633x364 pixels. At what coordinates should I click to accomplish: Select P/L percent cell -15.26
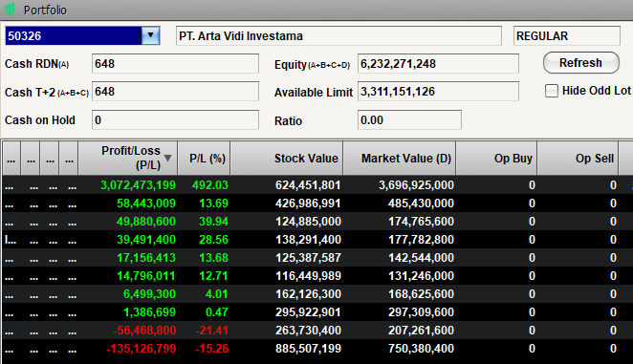pyautogui.click(x=212, y=349)
